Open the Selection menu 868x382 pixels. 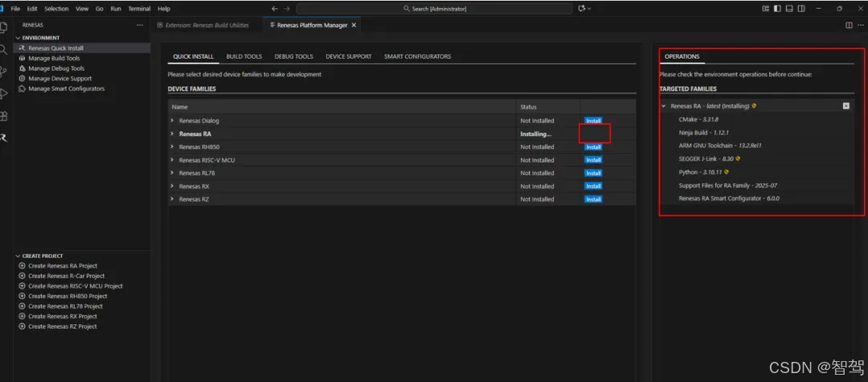56,9
